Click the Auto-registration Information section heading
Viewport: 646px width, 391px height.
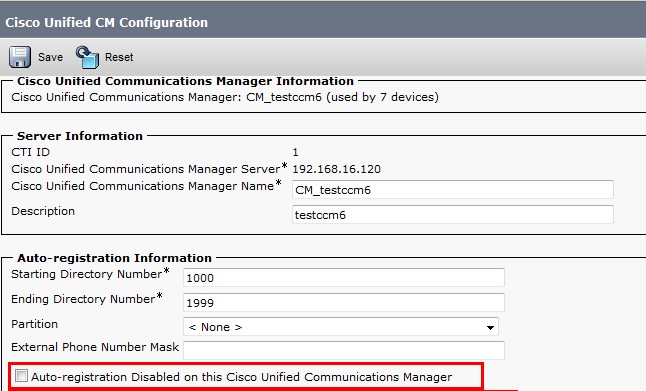[114, 258]
